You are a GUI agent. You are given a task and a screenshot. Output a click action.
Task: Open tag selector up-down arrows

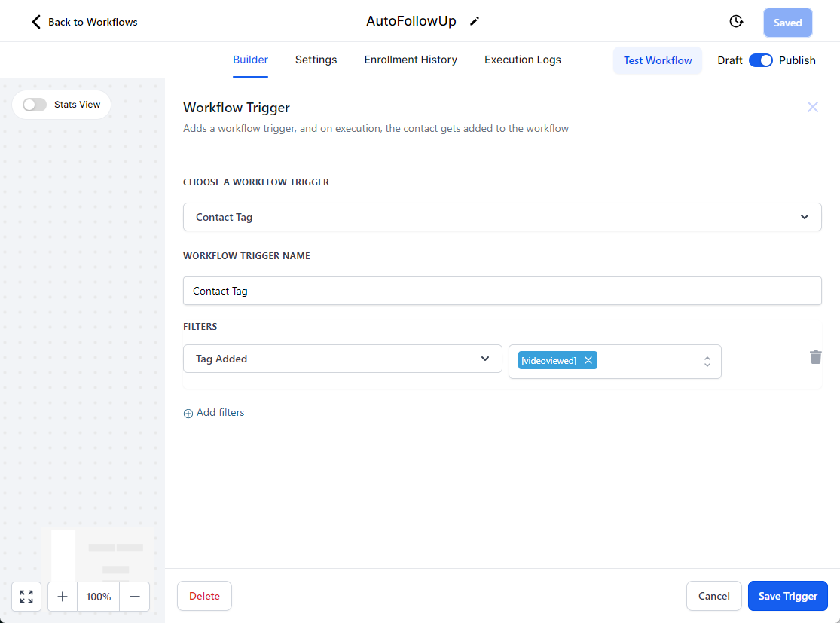click(707, 362)
